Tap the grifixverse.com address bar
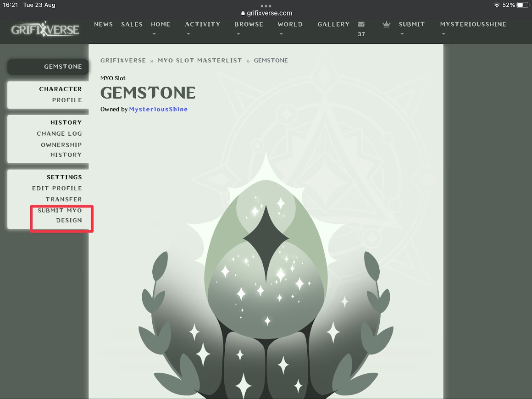532x399 pixels. point(269,13)
